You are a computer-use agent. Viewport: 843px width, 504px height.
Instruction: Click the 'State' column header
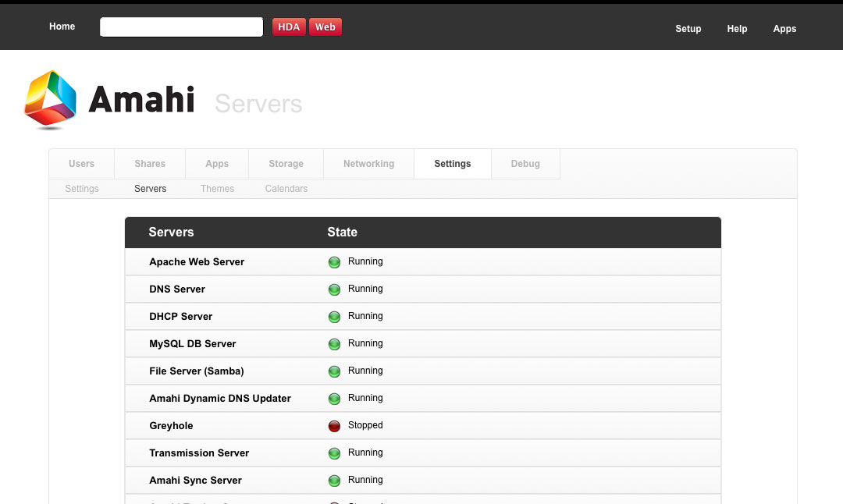pyautogui.click(x=343, y=232)
